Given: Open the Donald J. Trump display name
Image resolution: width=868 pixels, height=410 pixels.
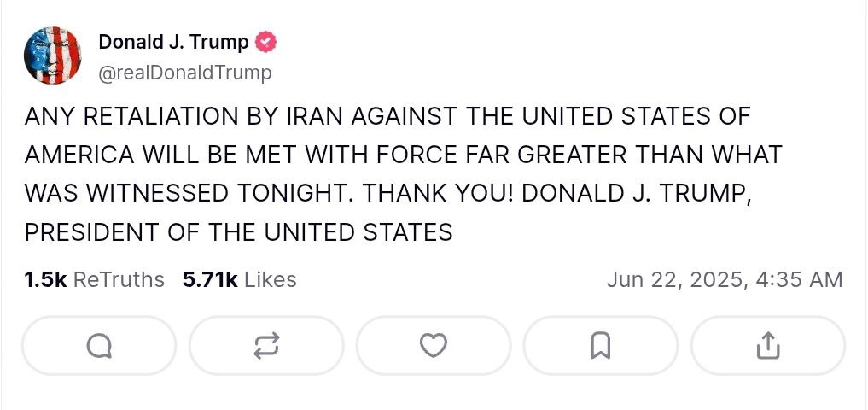Looking at the screenshot, I should (x=174, y=41).
